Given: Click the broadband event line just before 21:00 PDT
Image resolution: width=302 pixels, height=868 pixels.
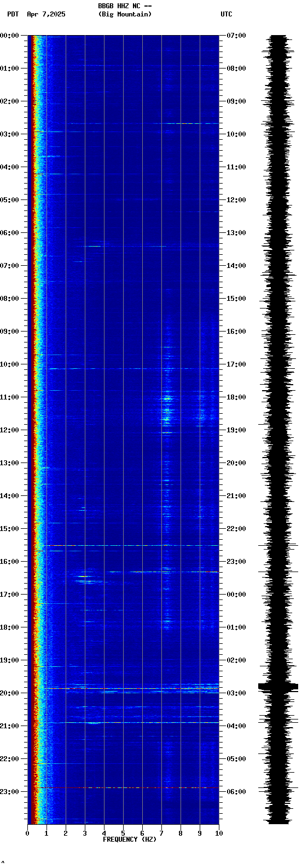Looking at the screenshot, I should (131, 722).
